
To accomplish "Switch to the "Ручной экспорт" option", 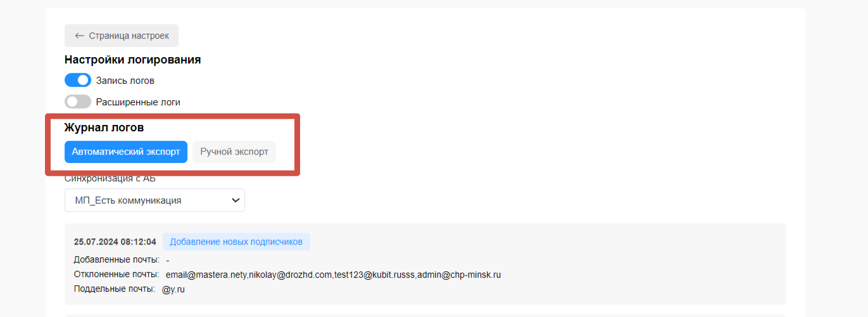I will point(234,152).
